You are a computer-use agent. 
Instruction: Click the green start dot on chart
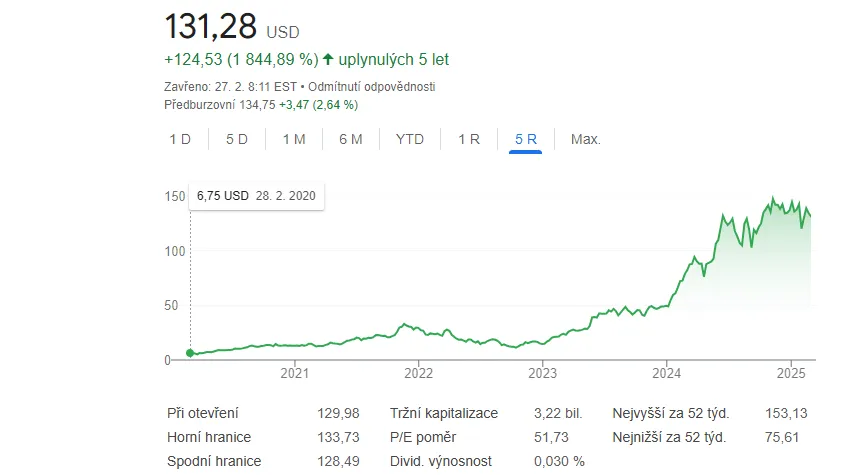(x=190, y=353)
